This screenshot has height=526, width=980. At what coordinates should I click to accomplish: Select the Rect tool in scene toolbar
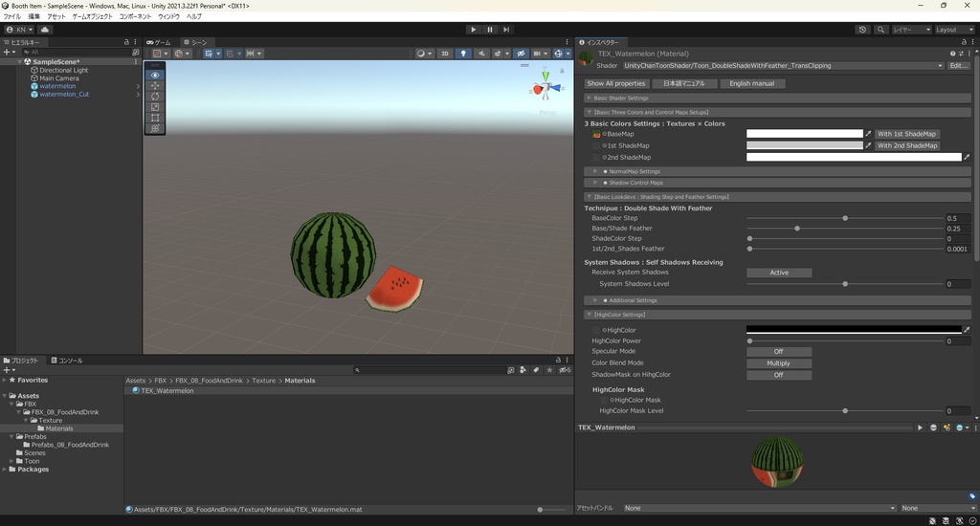coord(155,118)
